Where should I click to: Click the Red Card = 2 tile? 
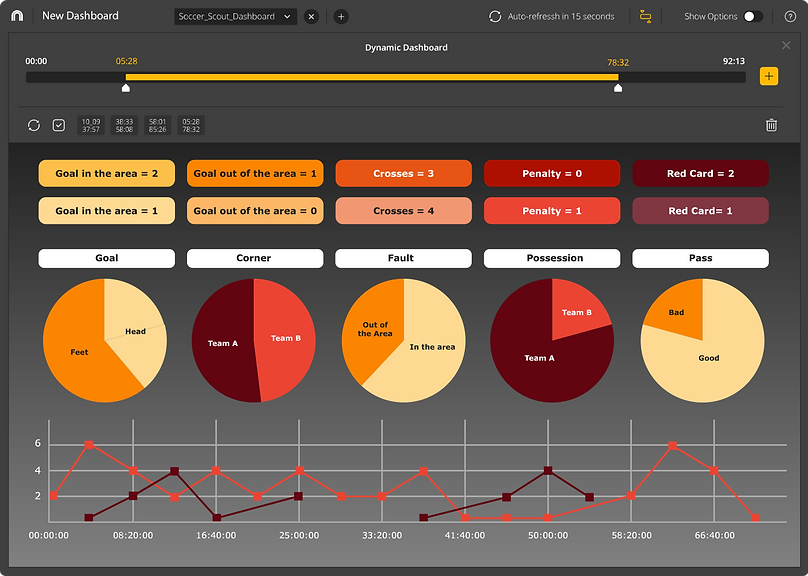pyautogui.click(x=700, y=173)
